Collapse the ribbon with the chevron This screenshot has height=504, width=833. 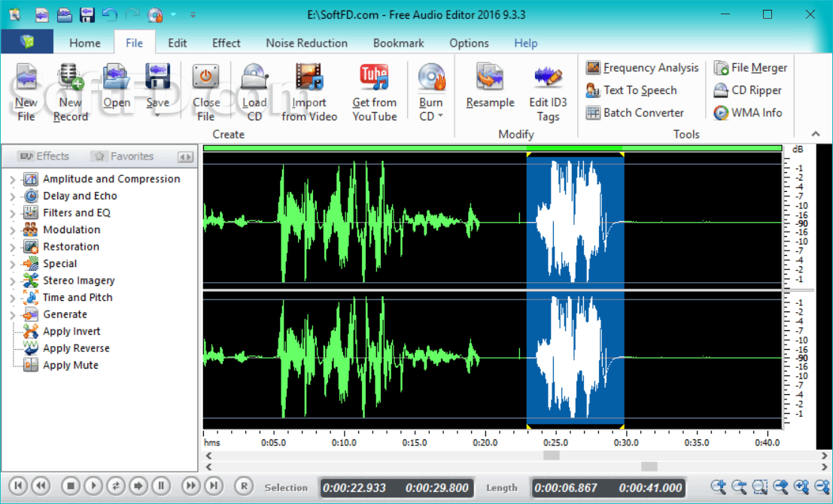816,134
